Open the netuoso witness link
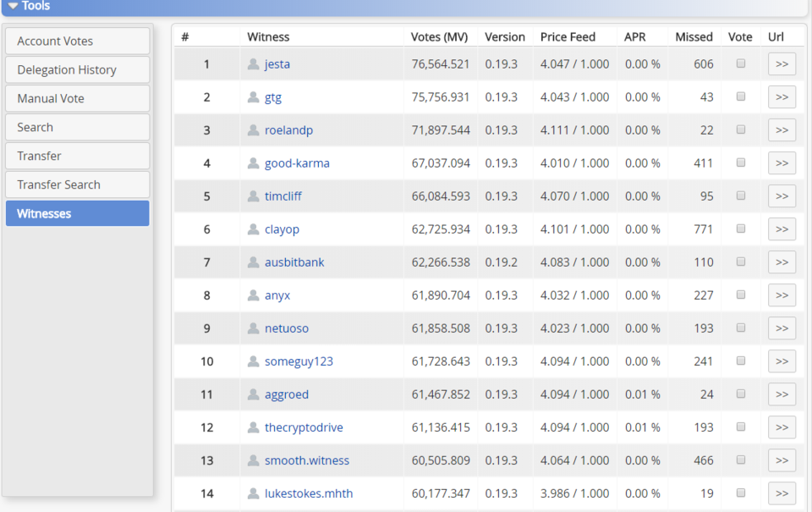 pyautogui.click(x=287, y=328)
